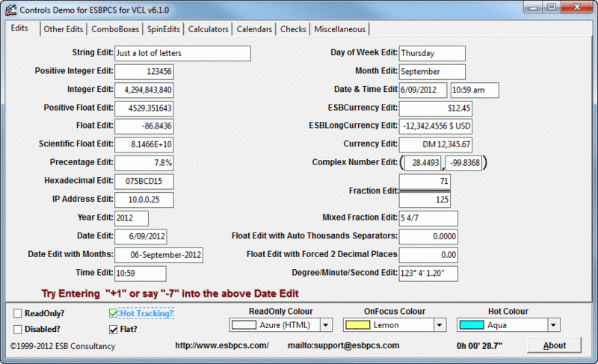
Task: Focus the Month Edit field September
Action: 432,72
